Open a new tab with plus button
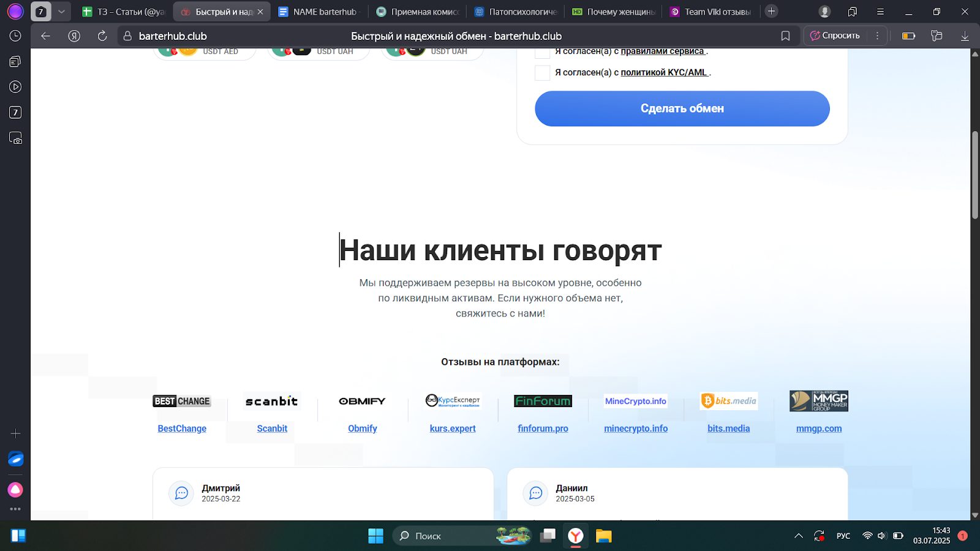Viewport: 980px width, 551px height. 772,11
